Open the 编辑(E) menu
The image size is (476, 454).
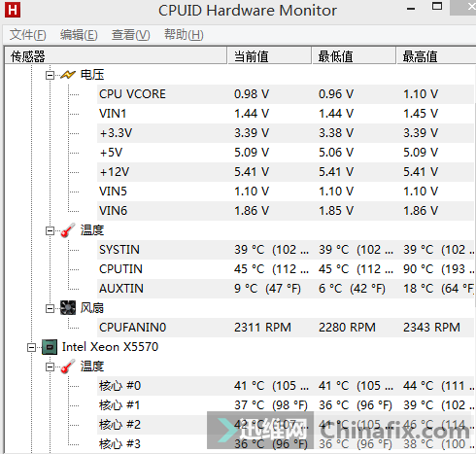coord(79,35)
